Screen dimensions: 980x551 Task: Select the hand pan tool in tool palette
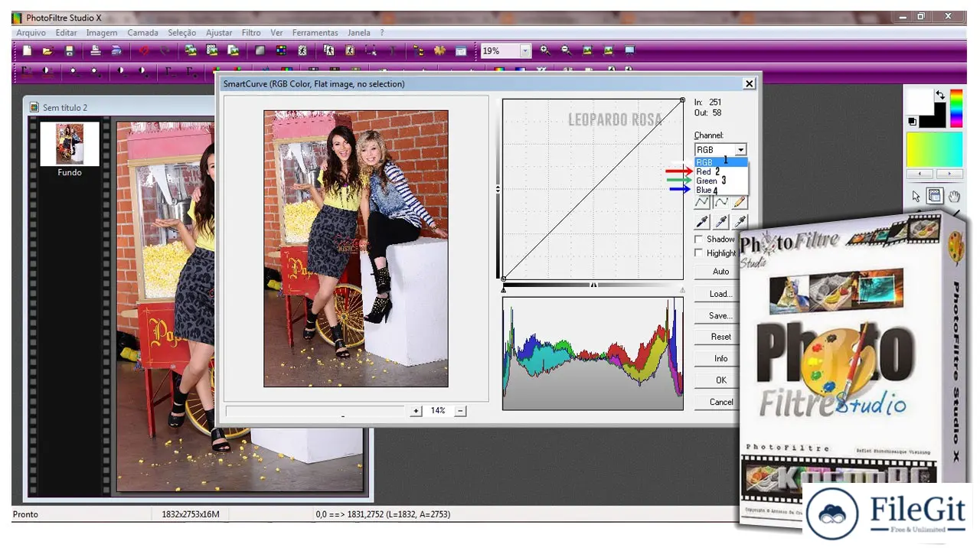click(x=954, y=196)
